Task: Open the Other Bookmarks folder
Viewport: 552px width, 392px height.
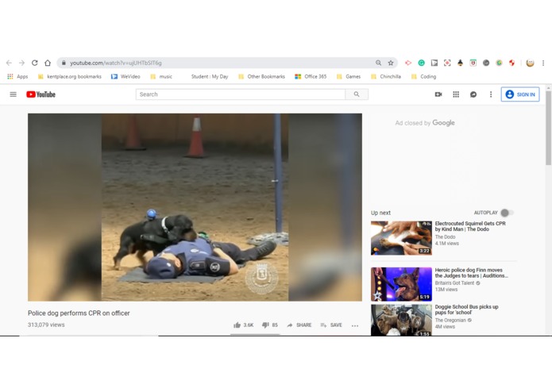Action: coord(261,76)
